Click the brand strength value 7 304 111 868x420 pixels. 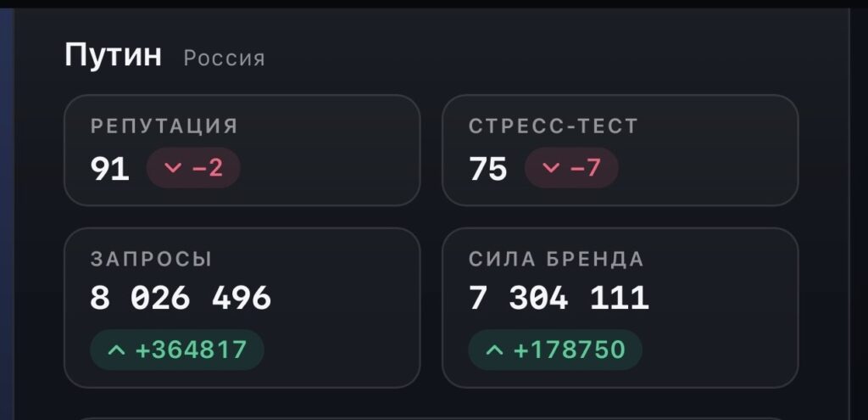tap(559, 298)
